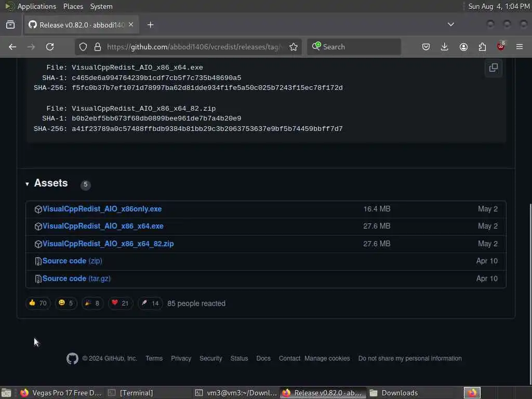Image resolution: width=532 pixels, height=399 pixels.
Task: Open the Firefox account icon
Action: (463, 47)
